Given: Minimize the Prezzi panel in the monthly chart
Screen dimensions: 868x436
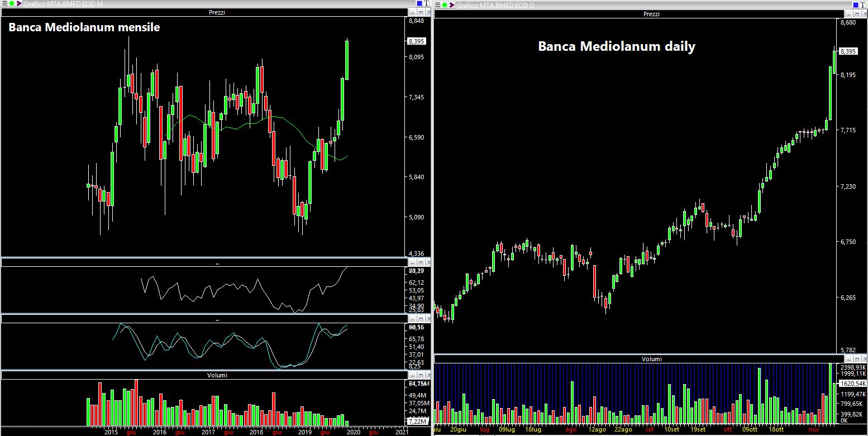Looking at the screenshot, I should tap(412, 12).
